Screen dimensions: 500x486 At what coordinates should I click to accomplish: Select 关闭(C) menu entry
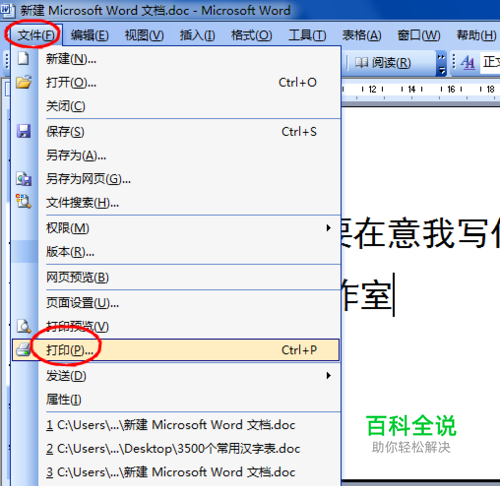click(176, 106)
